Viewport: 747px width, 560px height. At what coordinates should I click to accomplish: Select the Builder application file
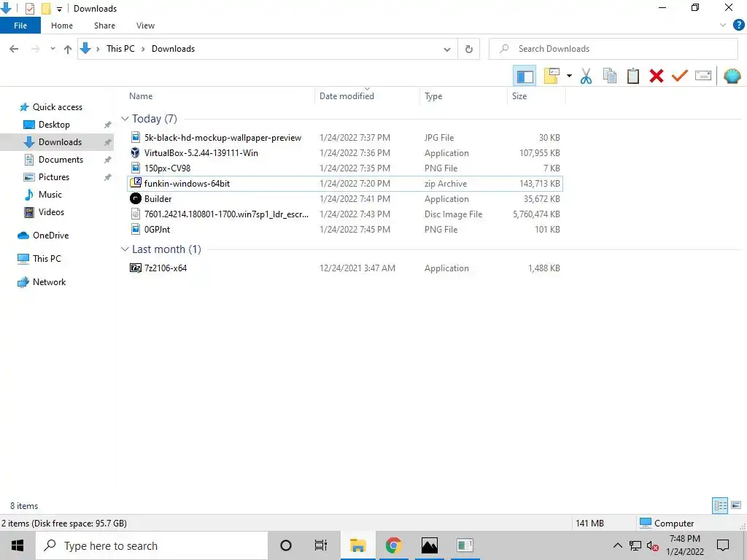pos(345,198)
